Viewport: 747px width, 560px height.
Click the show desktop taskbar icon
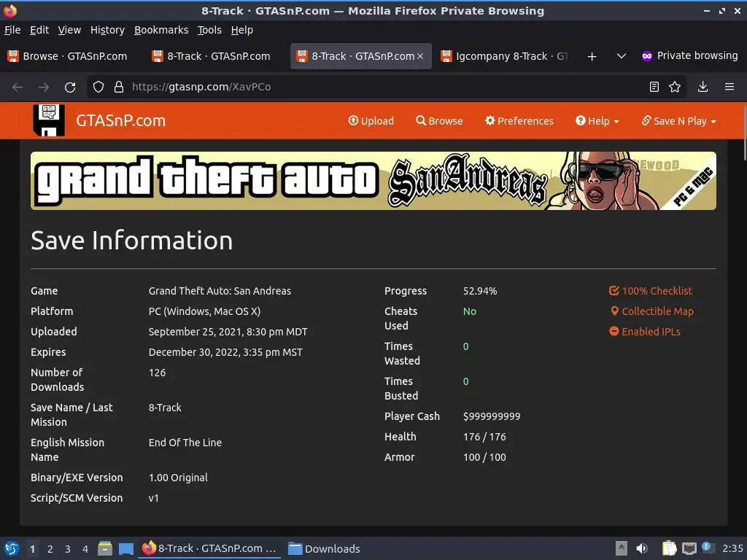(x=125, y=548)
